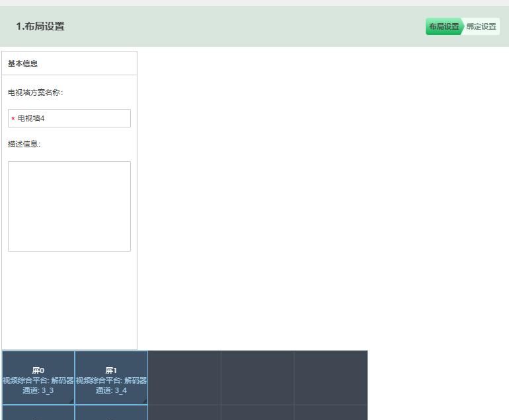Screen dimensions: 509x420
Task: Switch to the 布局设置 step tab
Action: click(444, 26)
